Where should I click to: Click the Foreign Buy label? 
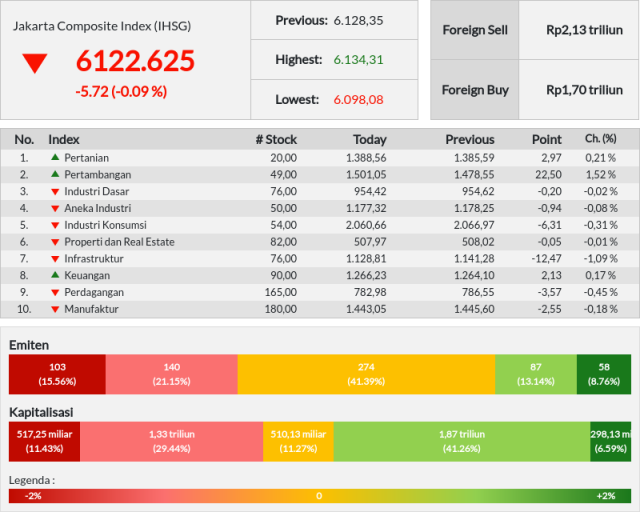(x=475, y=90)
